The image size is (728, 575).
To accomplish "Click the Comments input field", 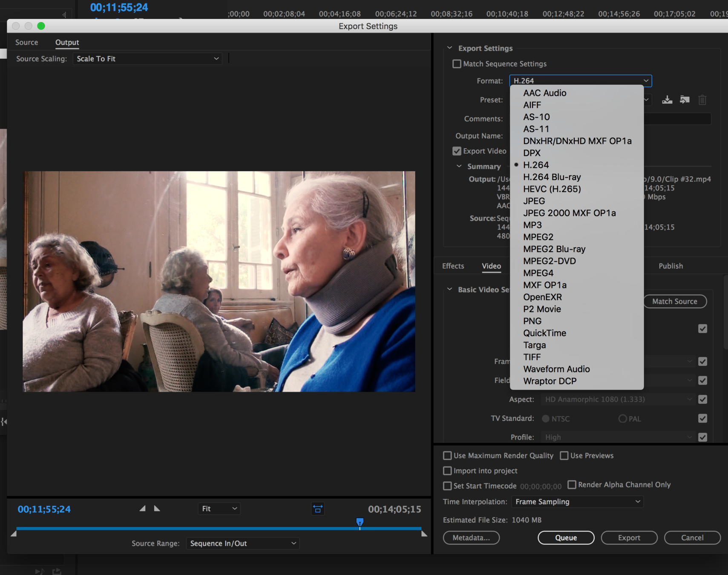I will (677, 119).
